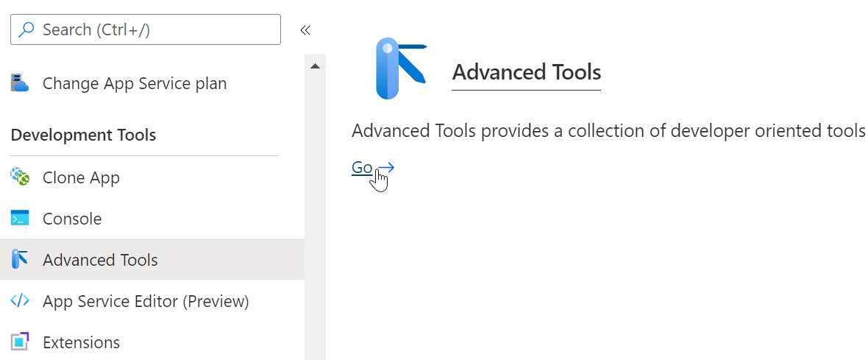Click the sidebar scroll up arrow
Screen dimensions: 868x360
(x=315, y=66)
